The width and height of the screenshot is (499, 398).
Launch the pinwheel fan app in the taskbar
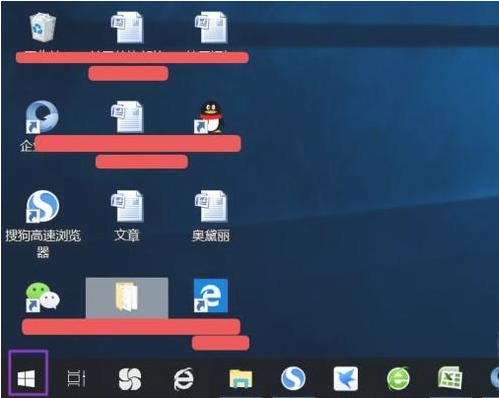[x=130, y=379]
